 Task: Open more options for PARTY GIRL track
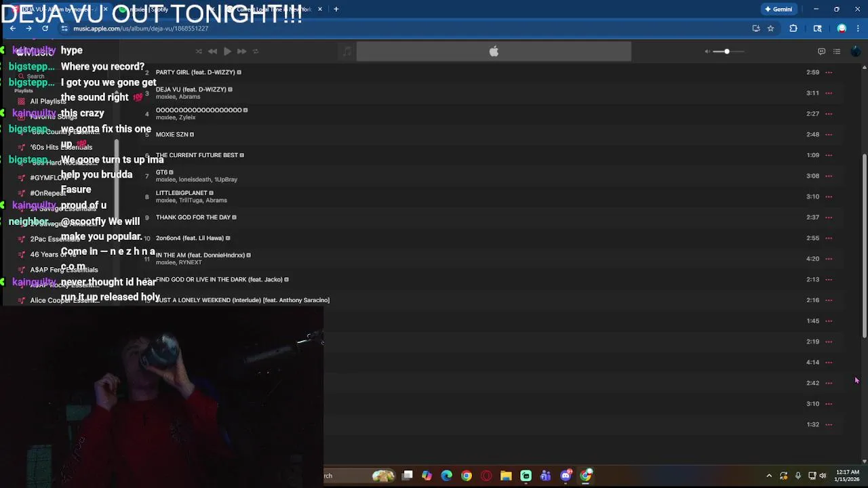pyautogui.click(x=829, y=72)
